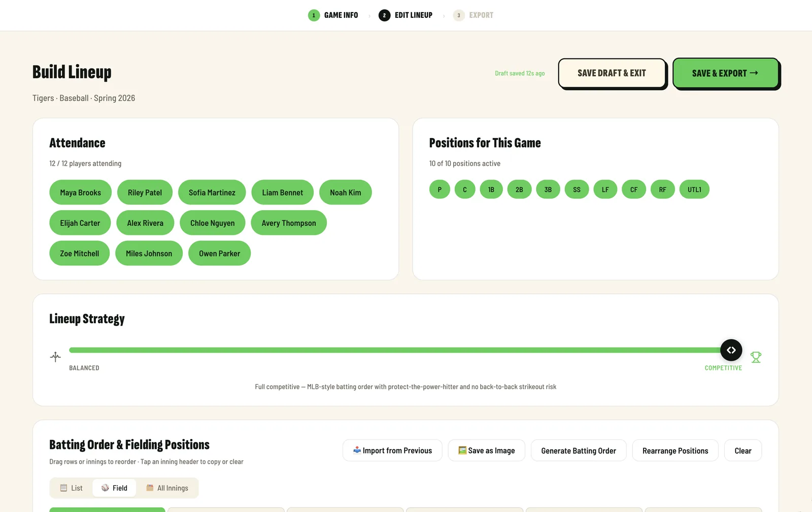Click Rearrange Positions button
The image size is (812, 512).
point(675,450)
